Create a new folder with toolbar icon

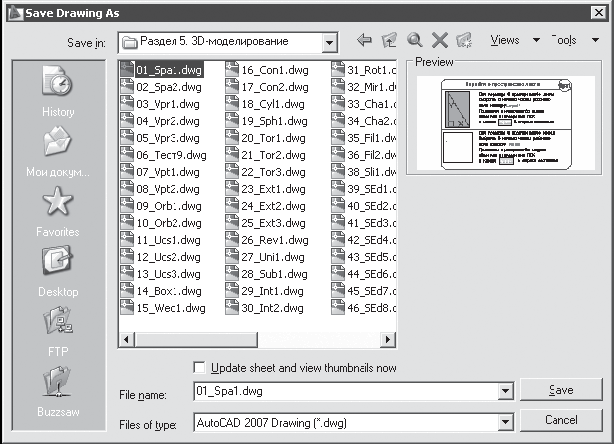pos(463,41)
